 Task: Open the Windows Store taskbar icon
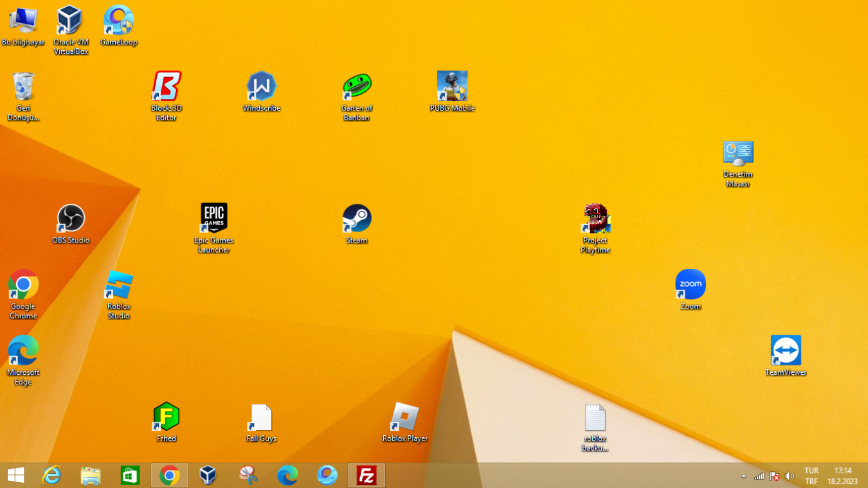tap(130, 475)
